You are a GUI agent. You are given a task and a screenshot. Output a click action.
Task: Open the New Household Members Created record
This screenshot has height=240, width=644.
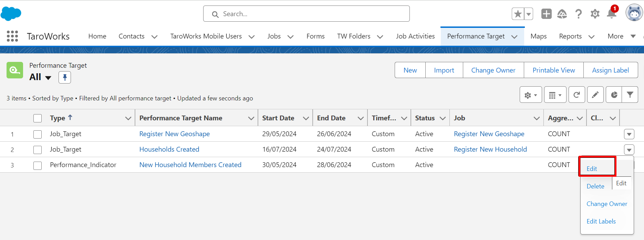tap(190, 165)
